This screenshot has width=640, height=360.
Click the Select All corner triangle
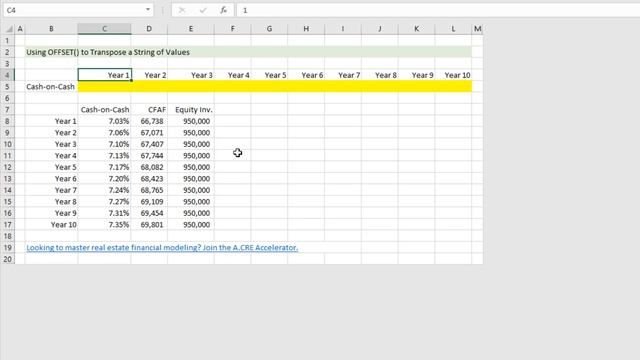[9, 29]
